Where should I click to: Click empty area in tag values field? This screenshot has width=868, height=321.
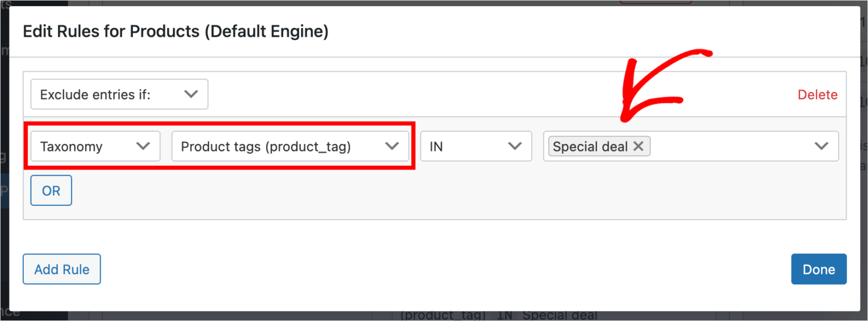(x=729, y=146)
